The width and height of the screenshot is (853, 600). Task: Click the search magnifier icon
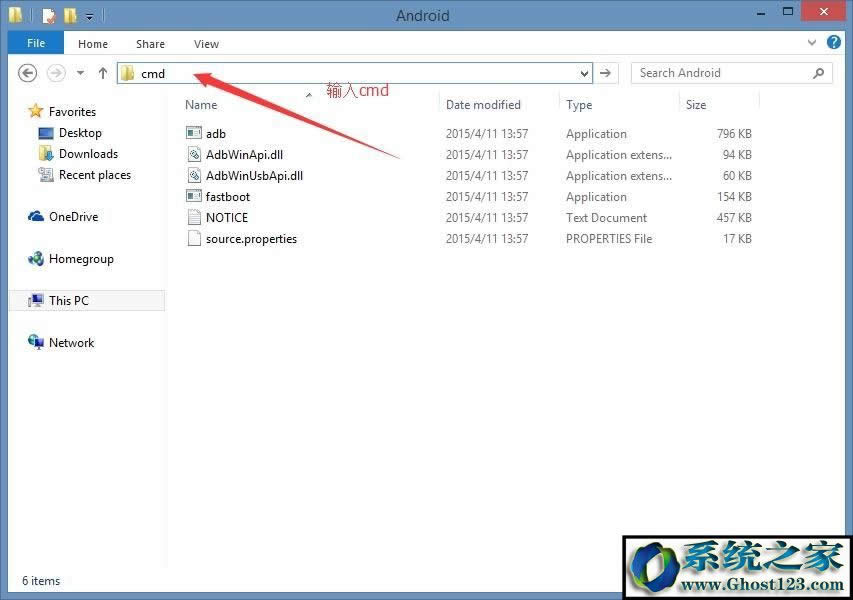(818, 73)
